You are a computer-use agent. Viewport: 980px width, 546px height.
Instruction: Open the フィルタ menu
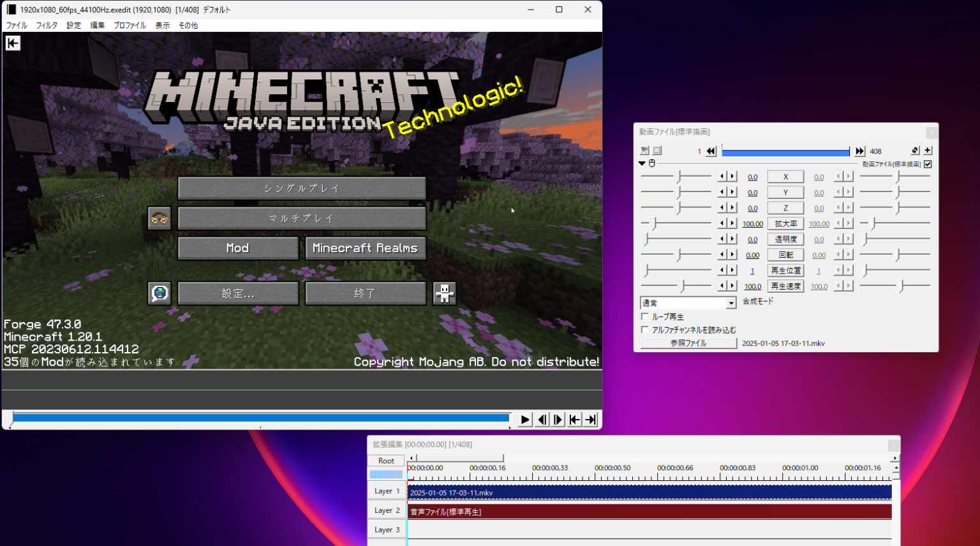pyautogui.click(x=47, y=26)
